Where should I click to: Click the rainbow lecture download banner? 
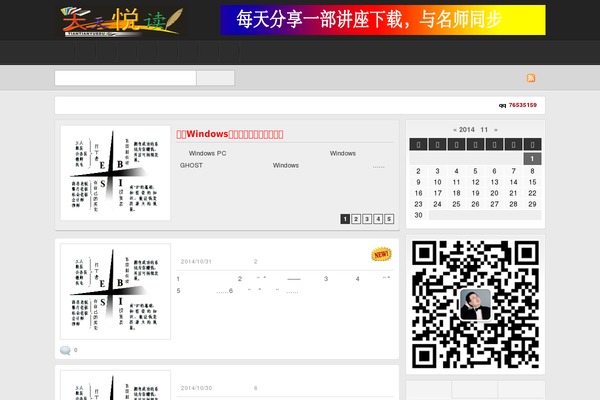click(383, 20)
